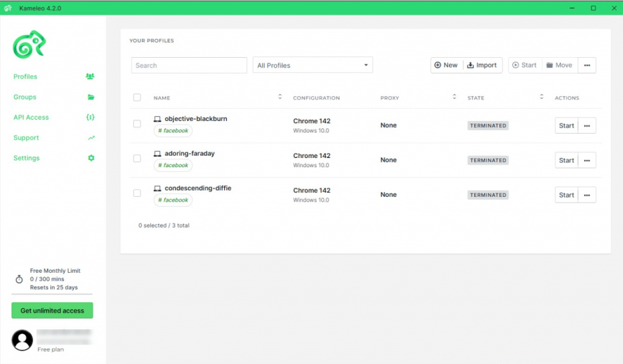Select the adoring-faraday profile checkbox
This screenshot has height=364, width=623.
point(137,159)
